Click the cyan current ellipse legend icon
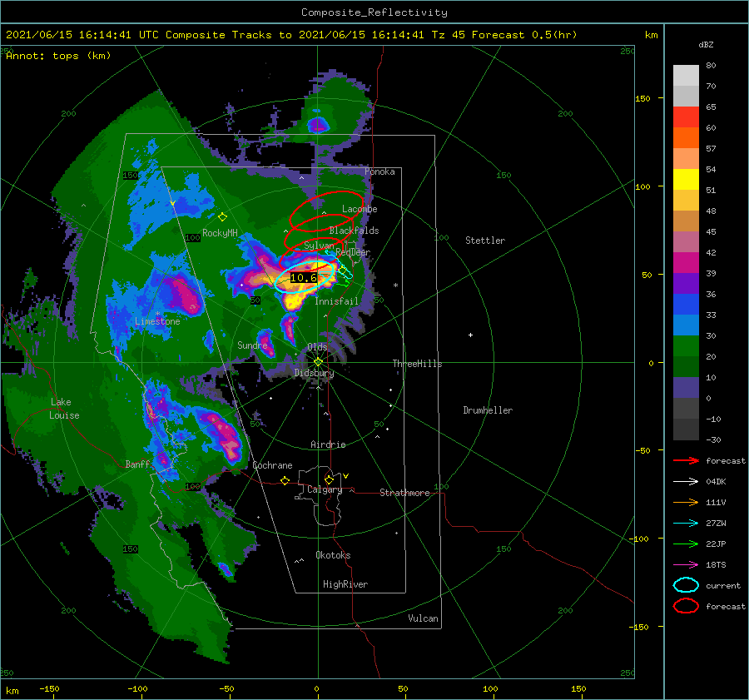The image size is (749, 700). point(686,585)
